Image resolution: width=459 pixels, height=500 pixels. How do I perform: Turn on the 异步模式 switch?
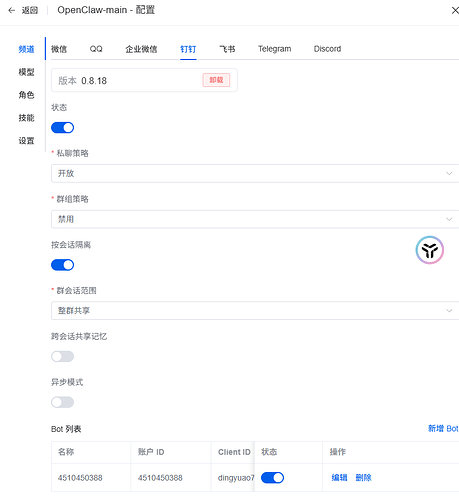[x=62, y=402]
